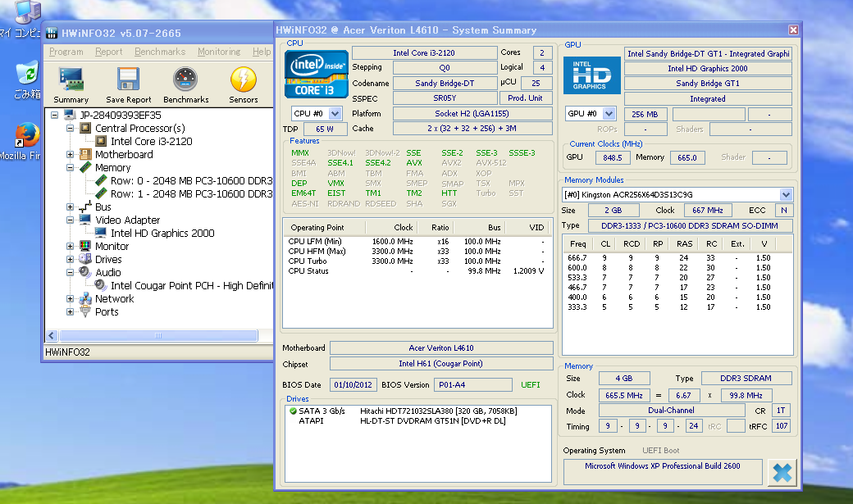
Task: Expand the Drives tree node
Action: pyautogui.click(x=71, y=260)
